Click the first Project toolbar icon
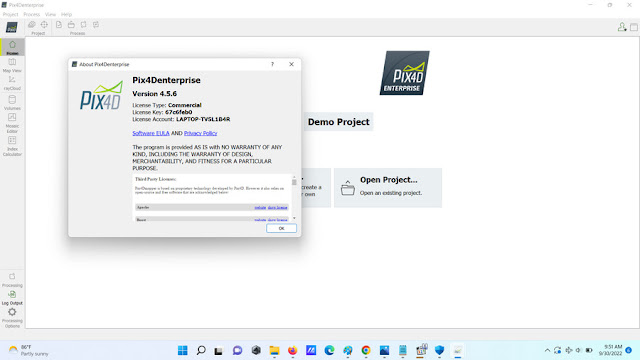 click(x=31, y=25)
